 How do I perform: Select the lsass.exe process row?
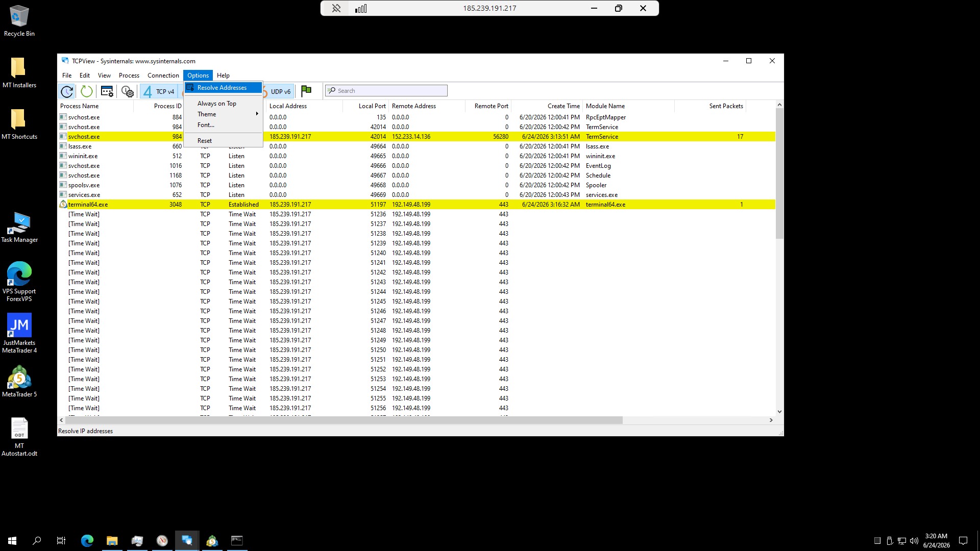[x=416, y=146]
